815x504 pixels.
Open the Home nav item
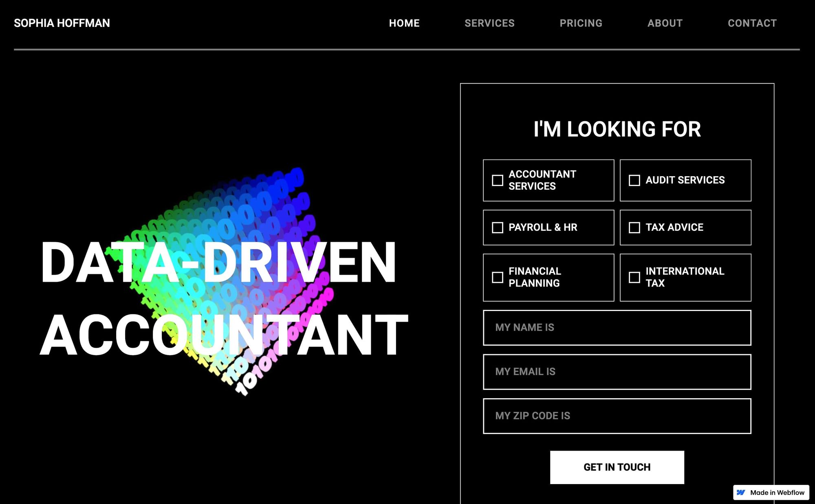tap(404, 23)
